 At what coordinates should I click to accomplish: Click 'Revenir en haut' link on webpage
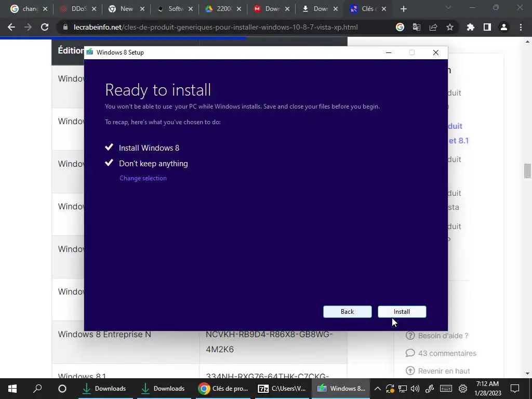437,371
